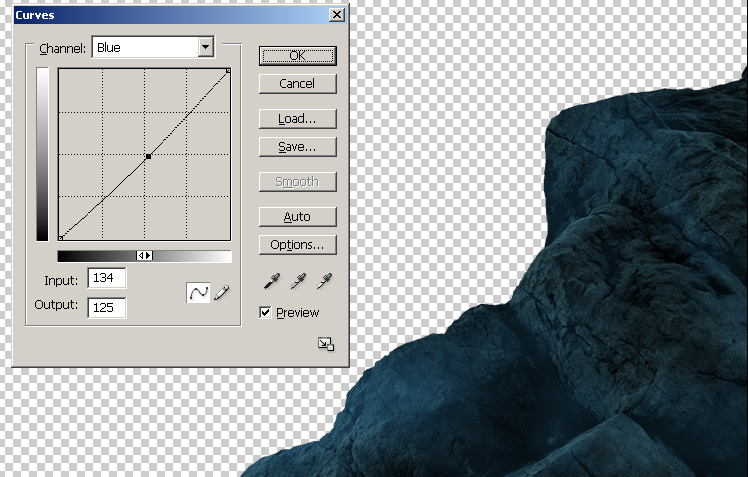Click the Output value field showing 125
This screenshot has width=748, height=477.
point(107,308)
